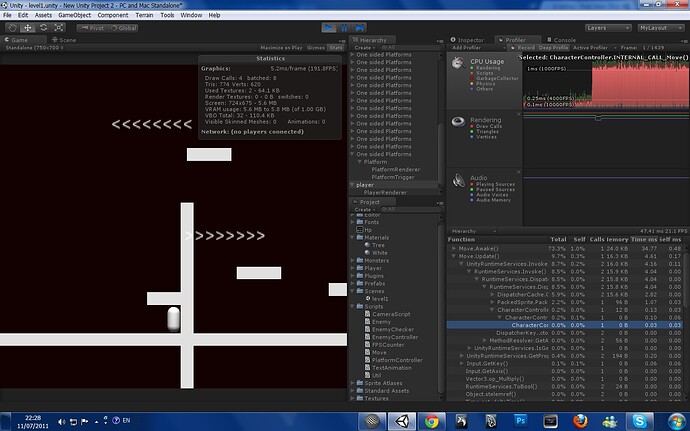Open the Layers dropdown

coord(608,28)
